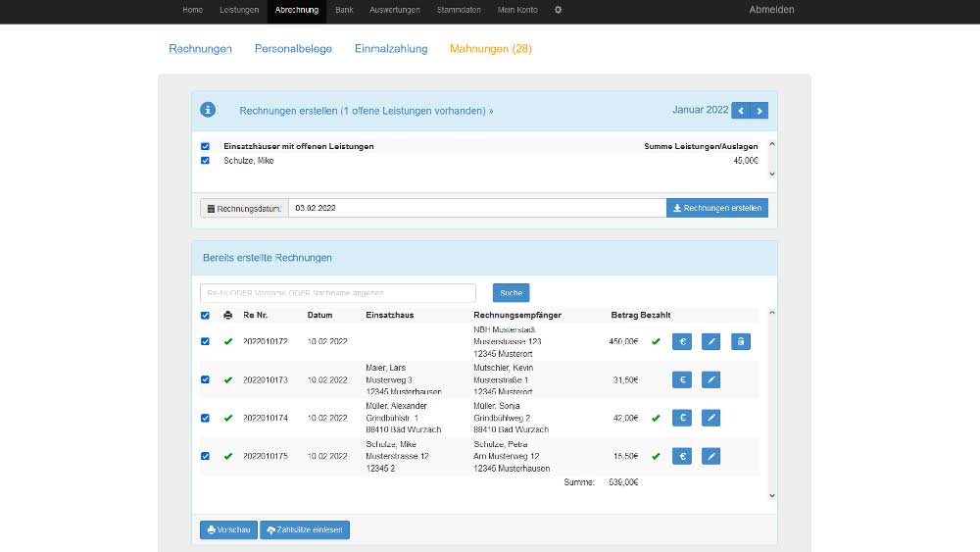The height and width of the screenshot is (552, 980).
Task: Open the Stammdaten menu
Action: click(x=459, y=10)
